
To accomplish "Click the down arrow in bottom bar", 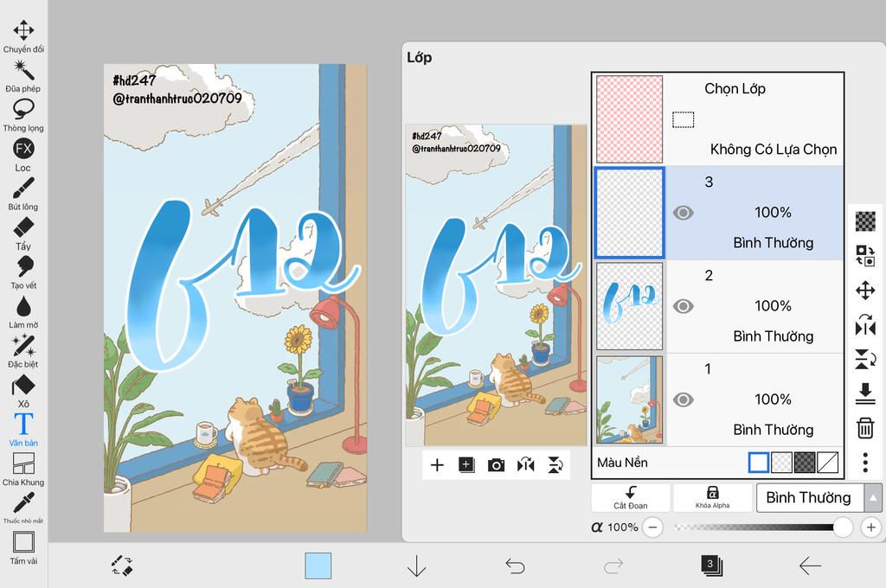I will tap(416, 566).
